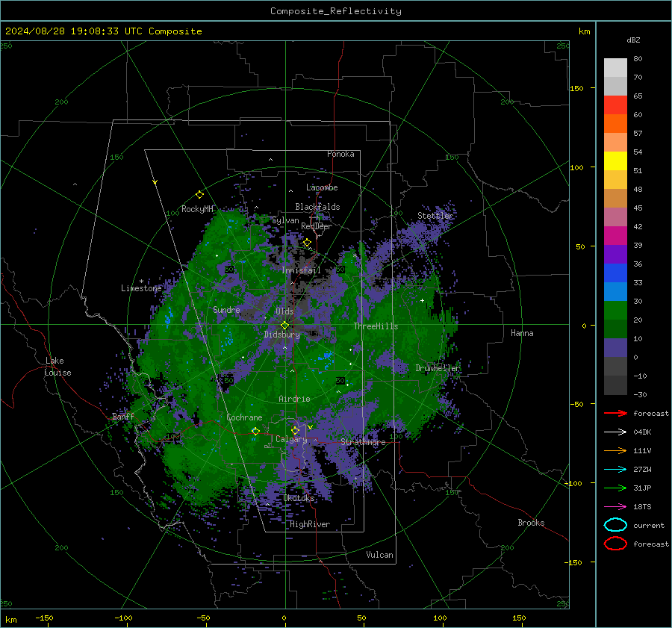The image size is (672, 628).
Task: Click the Olds label
Action: click(x=284, y=311)
